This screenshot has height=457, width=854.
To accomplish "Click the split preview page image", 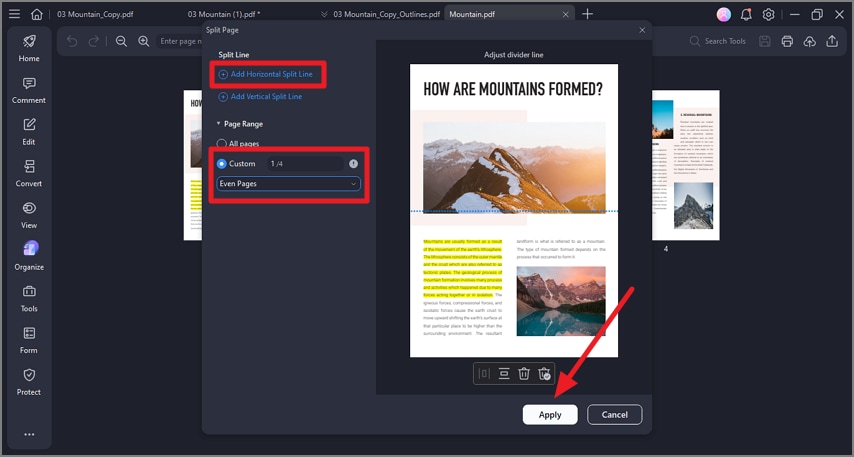I will pos(514,211).
